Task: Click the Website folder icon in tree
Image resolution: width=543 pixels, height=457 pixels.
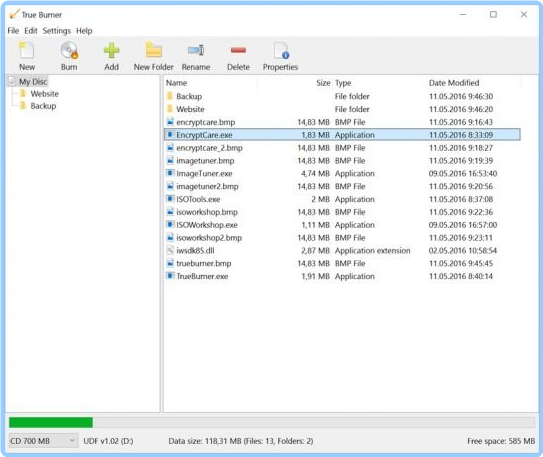Action: [23, 93]
